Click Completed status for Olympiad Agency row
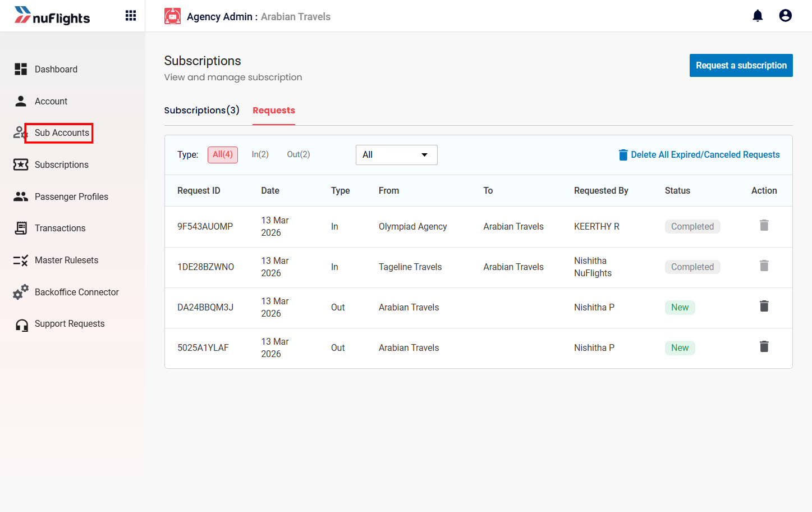 (x=692, y=227)
